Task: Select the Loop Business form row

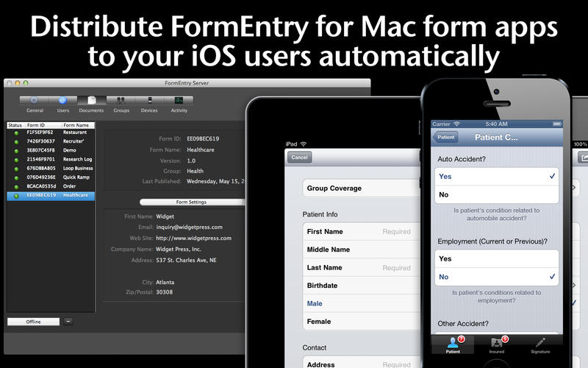Action: (51, 169)
